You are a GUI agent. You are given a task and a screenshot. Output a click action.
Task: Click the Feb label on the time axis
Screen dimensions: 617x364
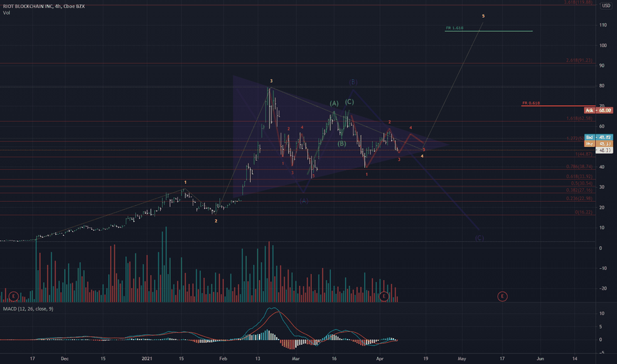point(223,359)
